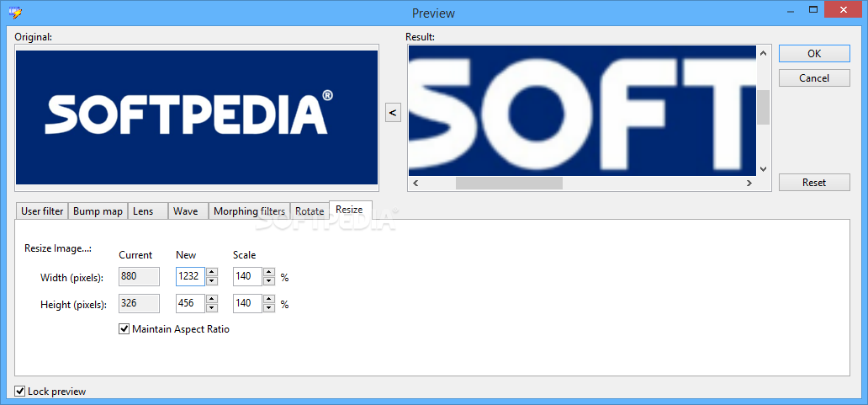Click the Result image preview

[x=582, y=111]
